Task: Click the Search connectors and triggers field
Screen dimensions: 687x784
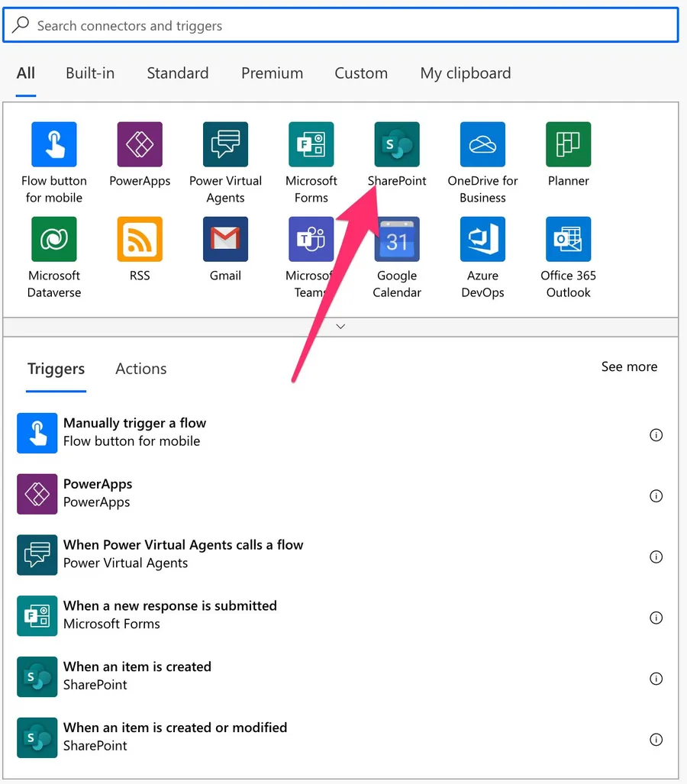Action: (340, 26)
